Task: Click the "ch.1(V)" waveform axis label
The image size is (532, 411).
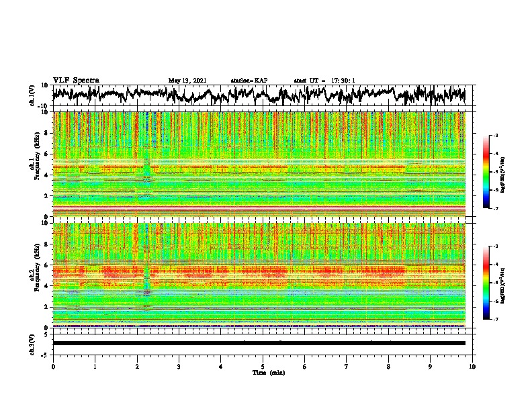Action: pyautogui.click(x=32, y=95)
